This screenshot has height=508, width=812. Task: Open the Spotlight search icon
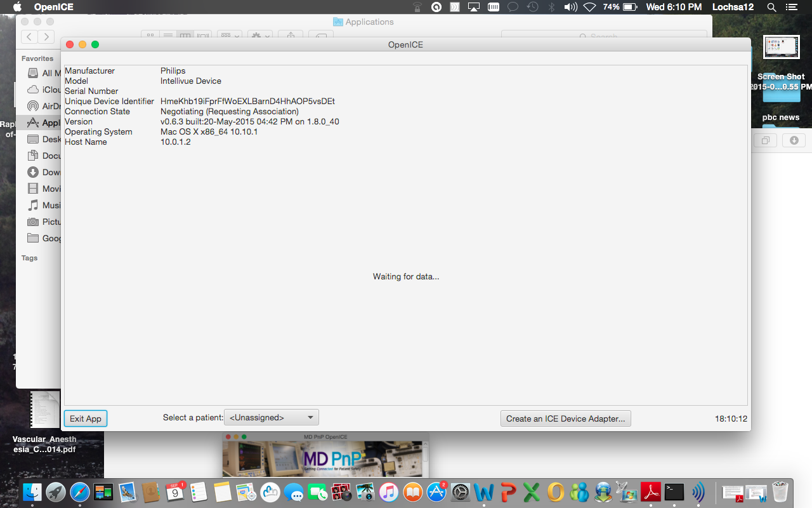[x=771, y=7]
